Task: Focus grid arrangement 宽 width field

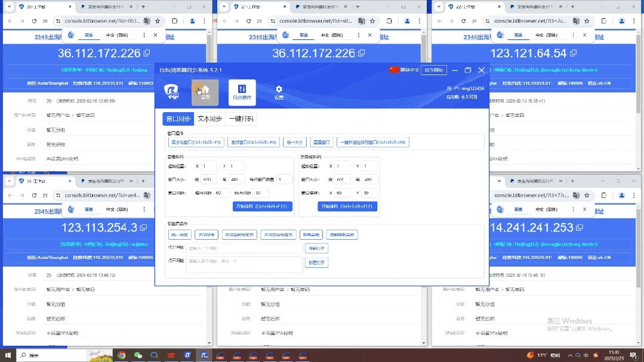Action: pyautogui.click(x=208, y=180)
